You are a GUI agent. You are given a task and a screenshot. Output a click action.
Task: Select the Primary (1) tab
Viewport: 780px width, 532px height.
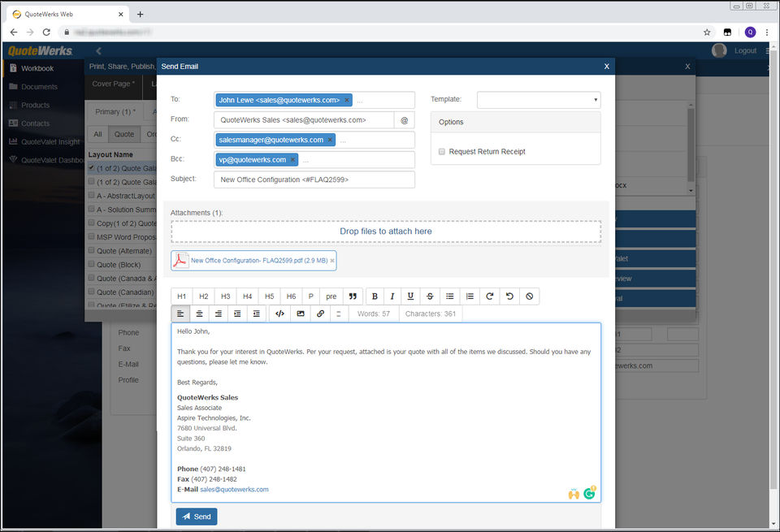coord(115,112)
